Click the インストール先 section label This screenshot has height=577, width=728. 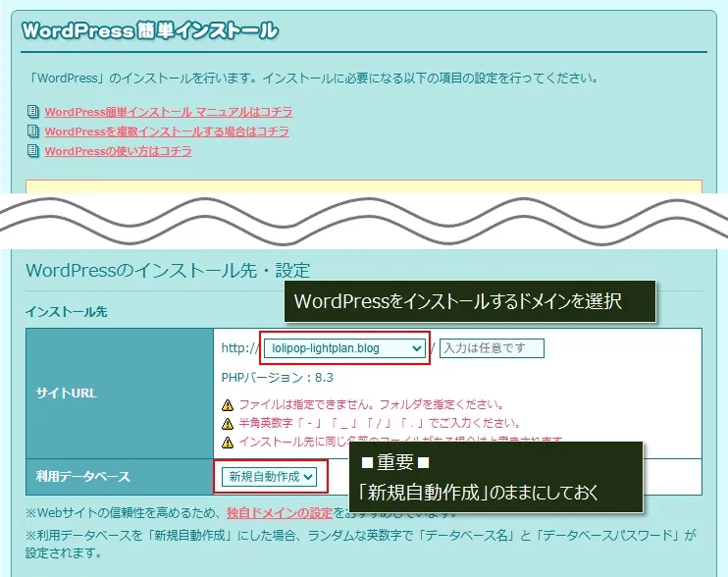coord(67,311)
